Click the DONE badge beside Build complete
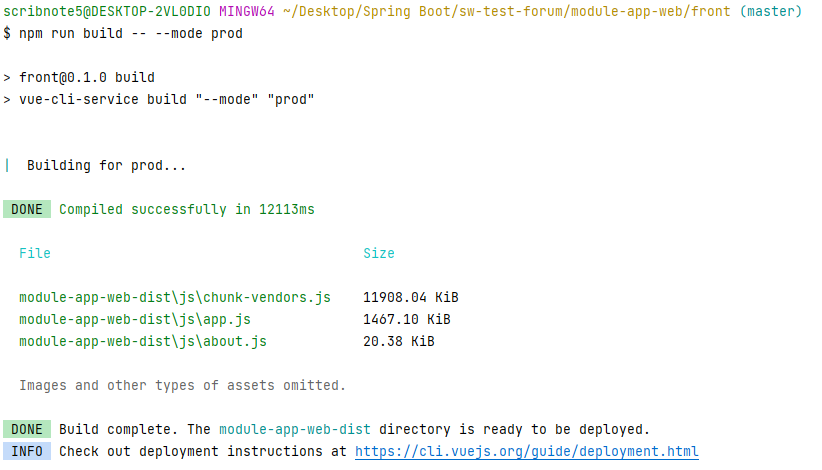This screenshot has height=470, width=822. (x=27, y=430)
